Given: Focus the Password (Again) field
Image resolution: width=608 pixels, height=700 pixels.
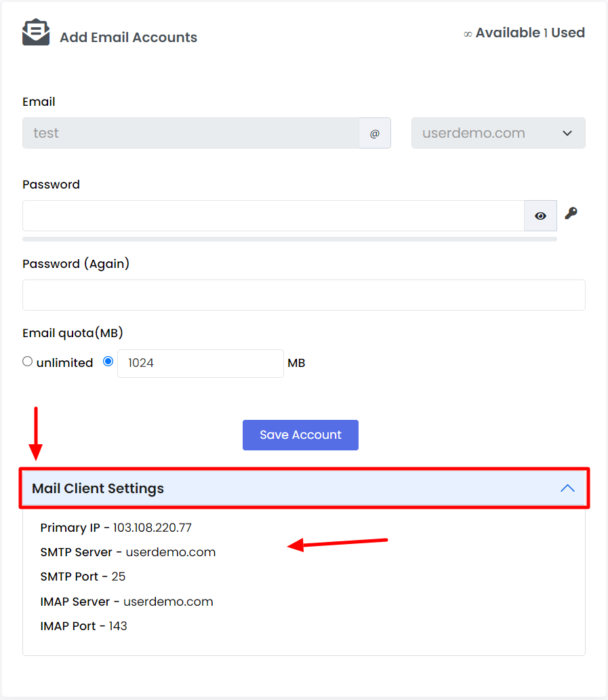Looking at the screenshot, I should tap(304, 295).
